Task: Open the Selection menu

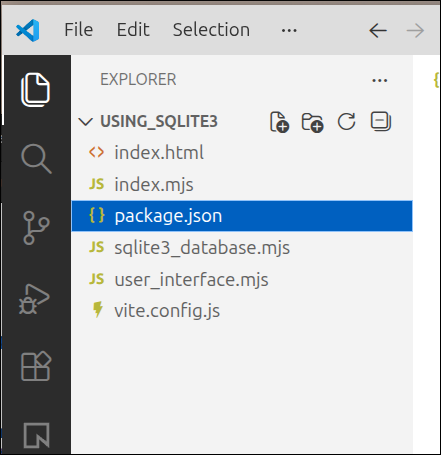Action: [x=211, y=30]
